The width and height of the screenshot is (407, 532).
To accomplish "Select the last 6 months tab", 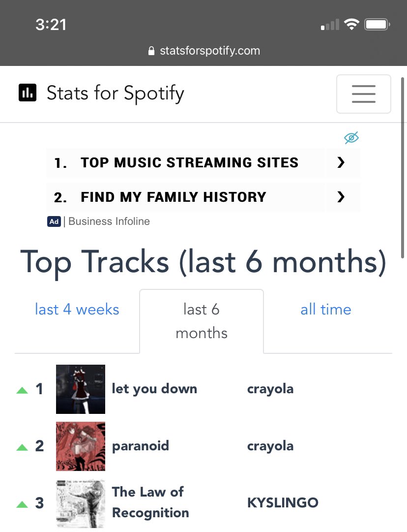I will click(x=202, y=321).
